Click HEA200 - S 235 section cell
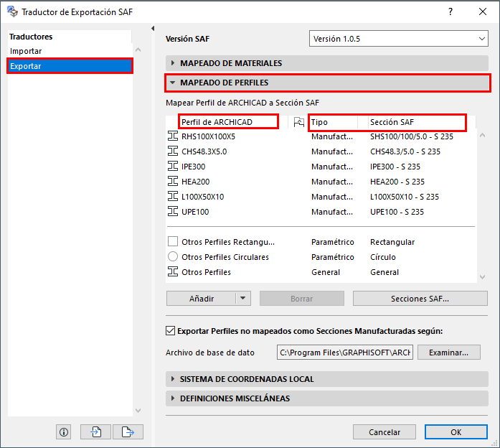Screen dimensions: 500x448 (x=397, y=182)
